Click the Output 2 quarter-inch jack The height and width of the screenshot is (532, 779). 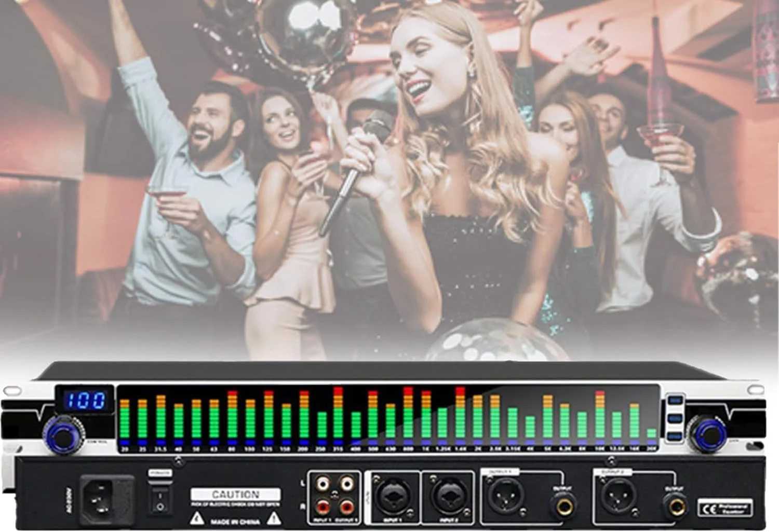[675, 506]
